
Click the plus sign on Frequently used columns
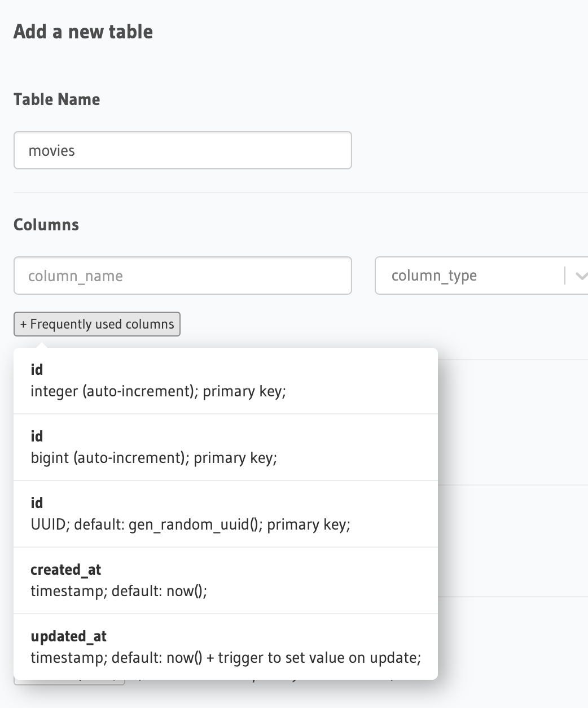tap(23, 325)
